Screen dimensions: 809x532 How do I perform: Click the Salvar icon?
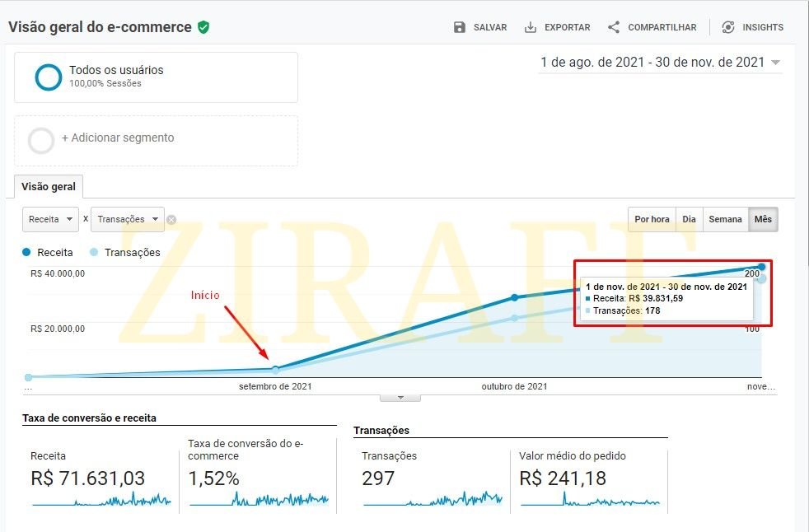(x=458, y=26)
